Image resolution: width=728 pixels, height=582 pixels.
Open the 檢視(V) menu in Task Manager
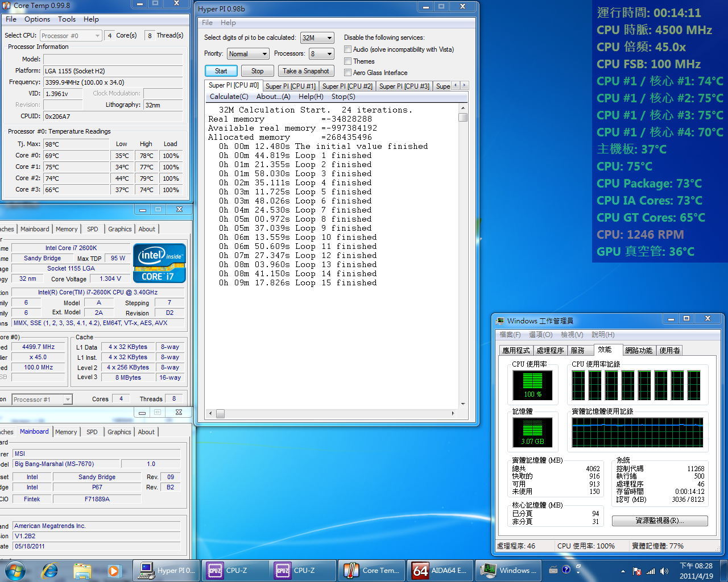coord(572,335)
